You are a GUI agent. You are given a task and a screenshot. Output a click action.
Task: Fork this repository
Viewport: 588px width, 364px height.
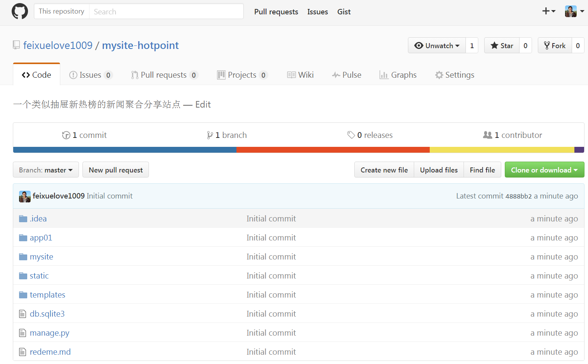[555, 45]
